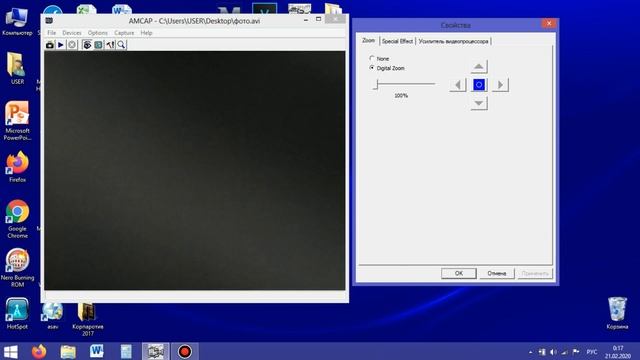This screenshot has width=640, height=360.
Task: Select the None radio button
Action: click(372, 58)
